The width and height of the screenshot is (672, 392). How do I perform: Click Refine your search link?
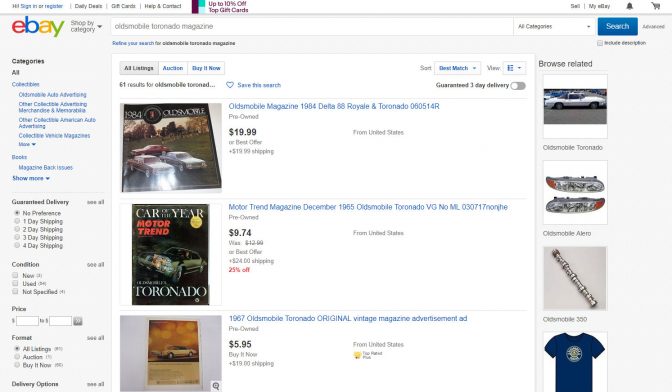coord(133,43)
